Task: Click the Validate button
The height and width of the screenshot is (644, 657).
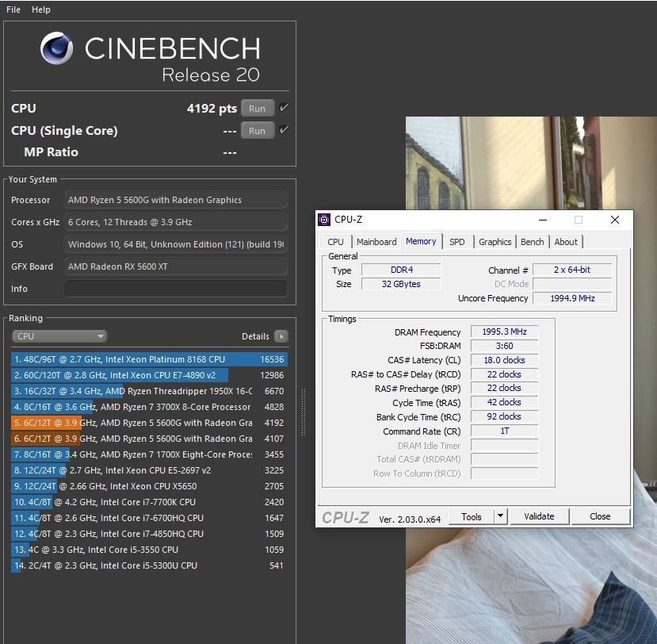Action: (539, 516)
